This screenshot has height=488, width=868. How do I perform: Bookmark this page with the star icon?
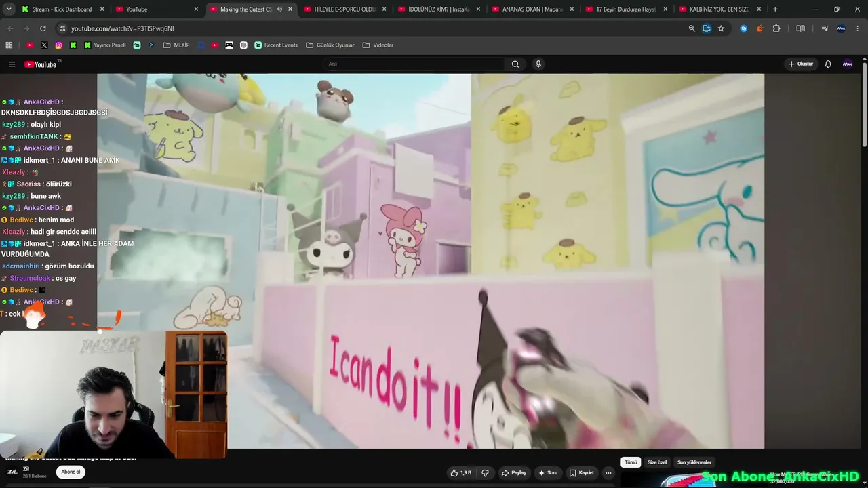click(x=721, y=28)
